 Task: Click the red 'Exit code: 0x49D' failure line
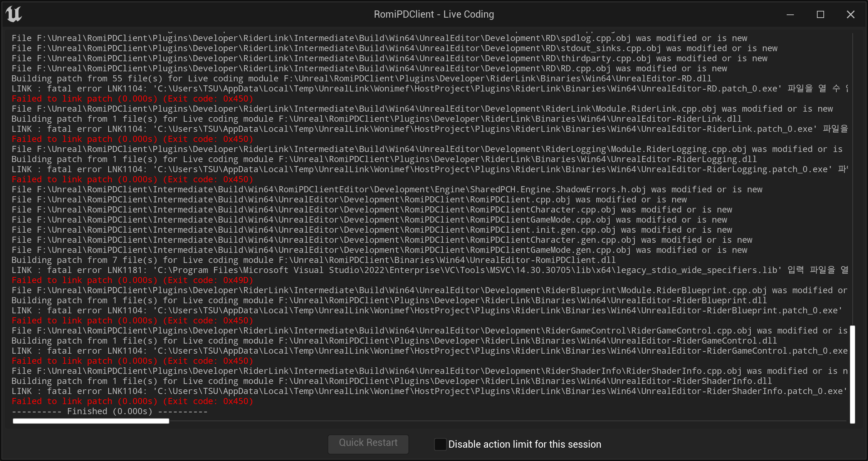(x=132, y=280)
